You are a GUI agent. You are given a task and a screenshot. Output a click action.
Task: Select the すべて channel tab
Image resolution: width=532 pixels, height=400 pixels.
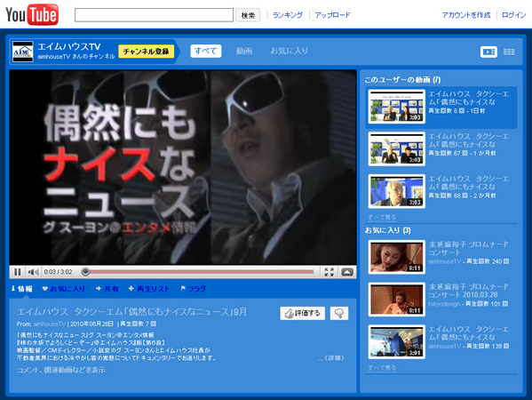[206, 51]
